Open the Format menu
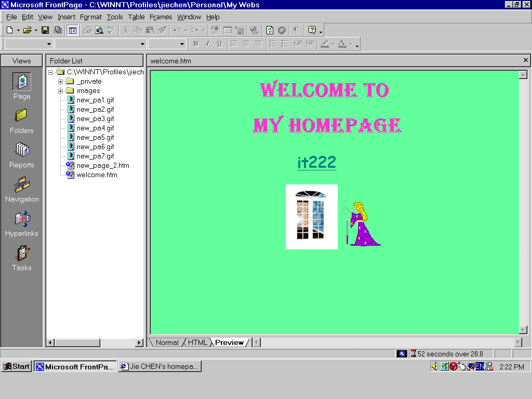 [91, 17]
